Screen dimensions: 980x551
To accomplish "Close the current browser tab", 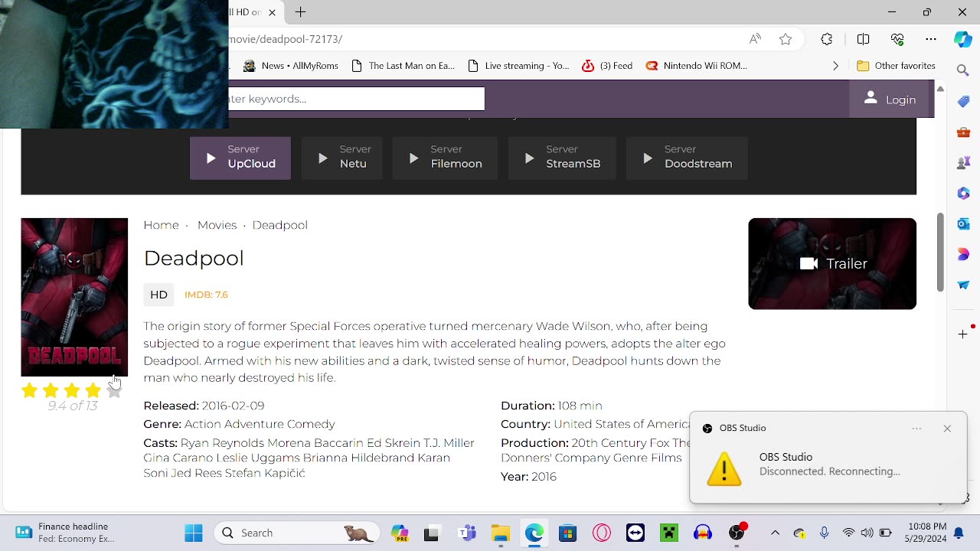I will coord(272,12).
